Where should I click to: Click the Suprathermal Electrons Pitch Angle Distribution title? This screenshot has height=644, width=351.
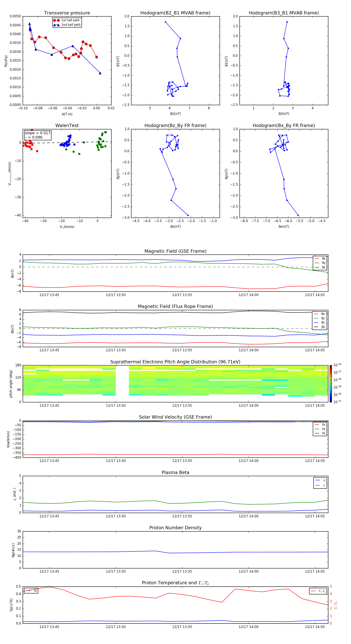tap(175, 362)
